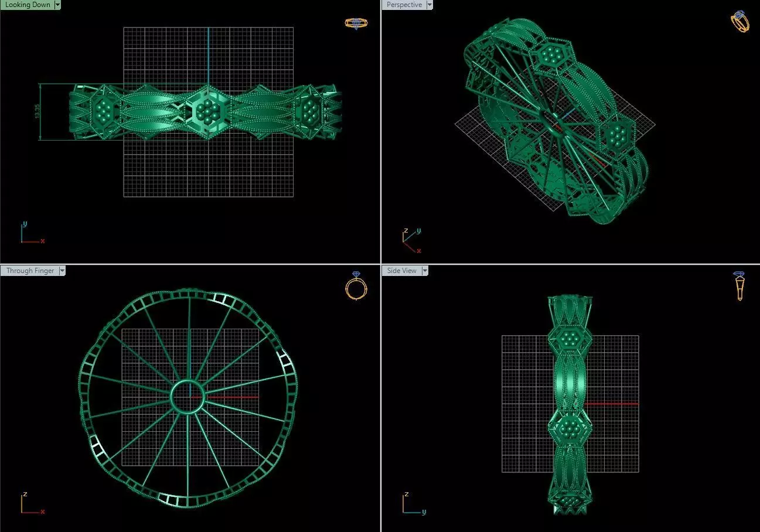Click the top-down ring icon in Looking Down viewport

coord(356,23)
